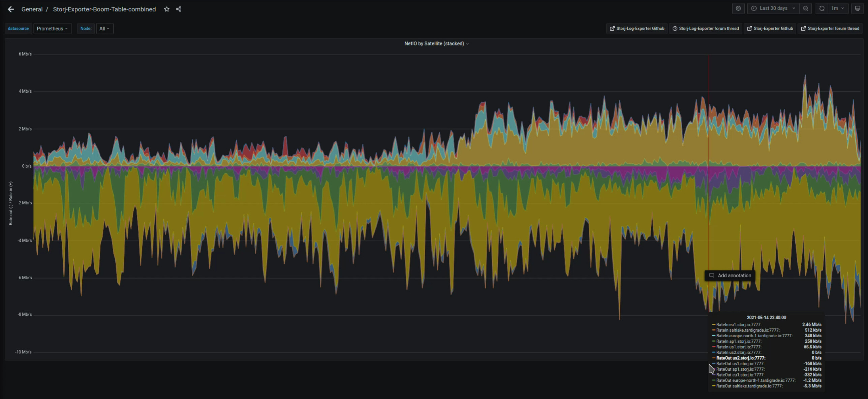Star the dashboard as favorite

[x=166, y=9]
